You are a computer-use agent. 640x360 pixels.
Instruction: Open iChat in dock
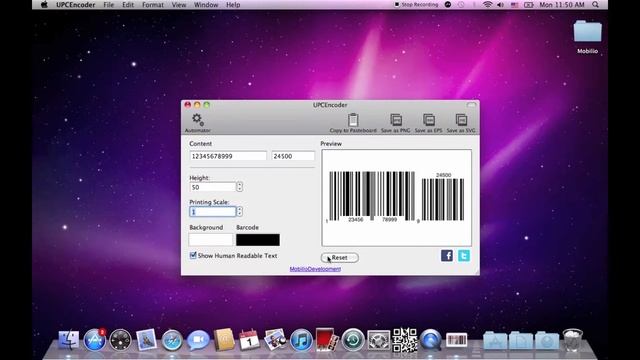198,340
